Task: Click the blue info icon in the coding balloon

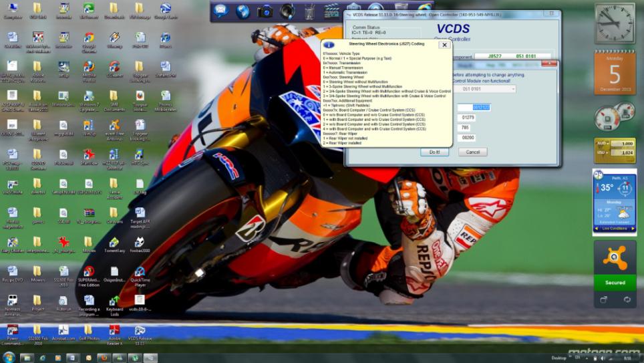Action: tap(329, 45)
